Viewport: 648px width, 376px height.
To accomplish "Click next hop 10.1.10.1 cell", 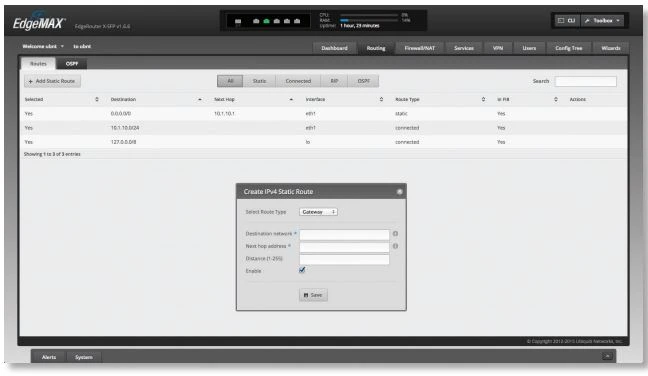I will point(224,113).
